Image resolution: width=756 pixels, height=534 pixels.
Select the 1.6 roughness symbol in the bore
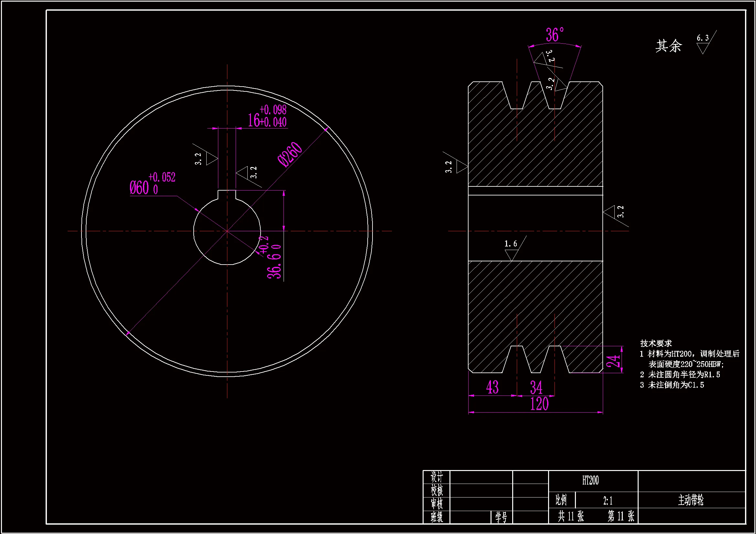(512, 251)
